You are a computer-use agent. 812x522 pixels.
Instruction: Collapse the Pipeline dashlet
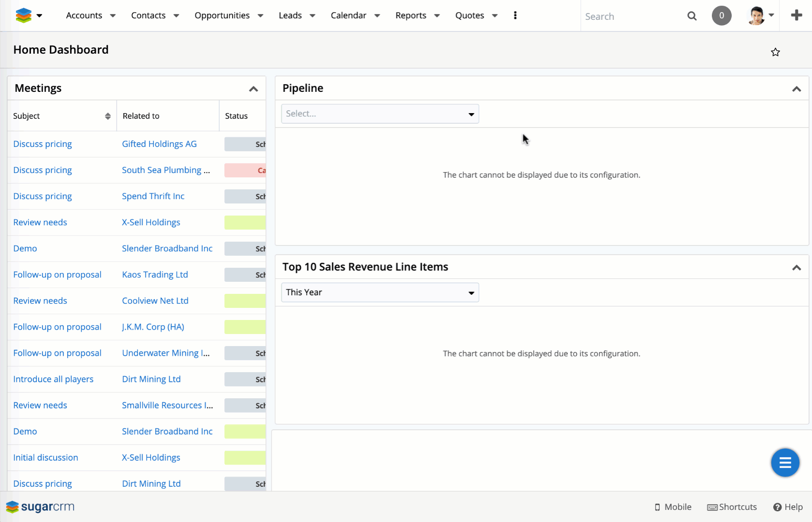796,89
